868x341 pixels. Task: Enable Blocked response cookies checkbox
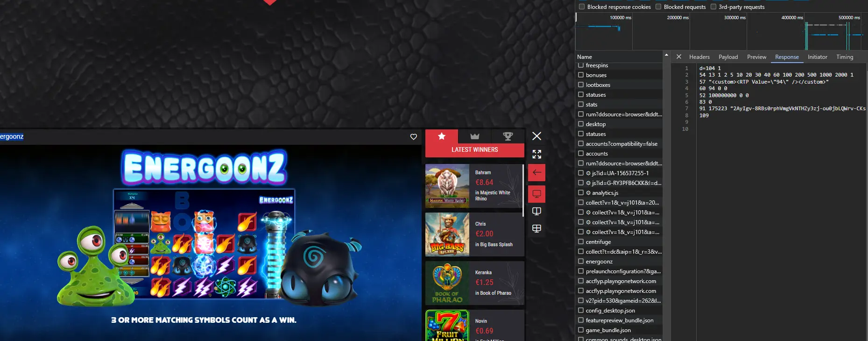(582, 7)
